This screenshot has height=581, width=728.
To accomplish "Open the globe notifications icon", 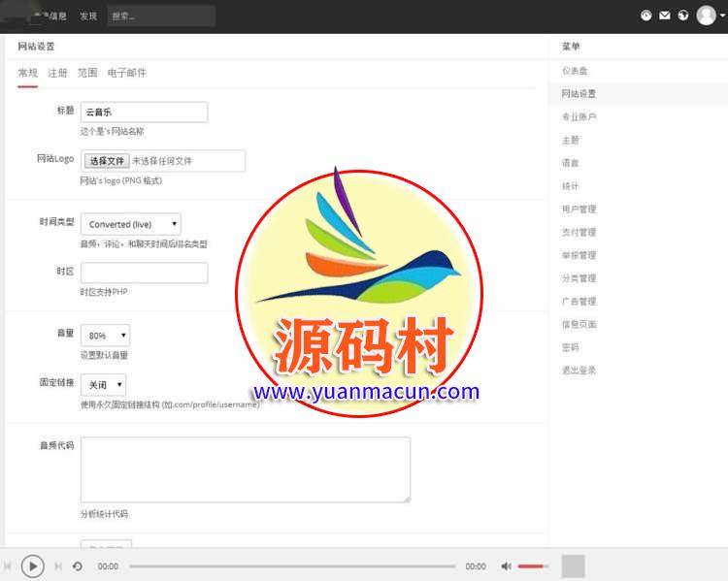I will 683,16.
